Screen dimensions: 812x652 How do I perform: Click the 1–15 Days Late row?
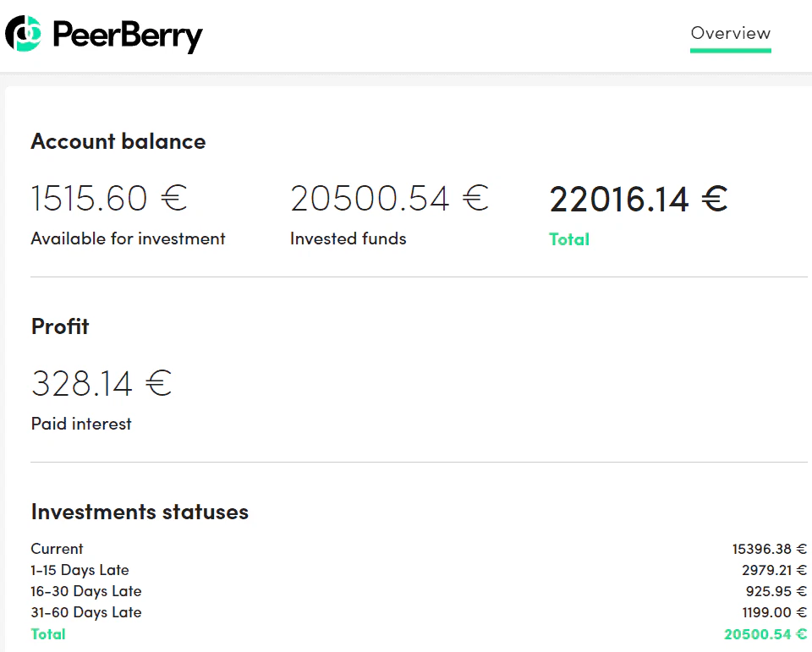tap(80, 570)
